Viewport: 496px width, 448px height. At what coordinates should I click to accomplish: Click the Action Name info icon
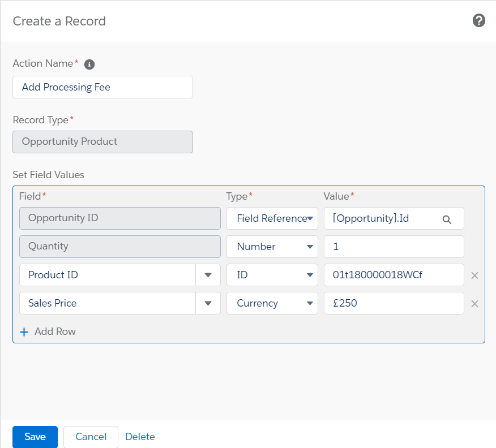coord(89,64)
